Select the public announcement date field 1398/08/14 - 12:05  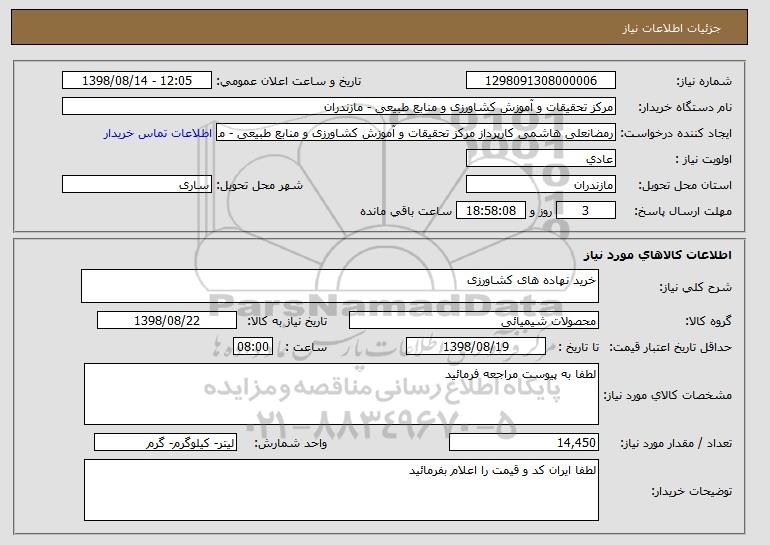137,81
